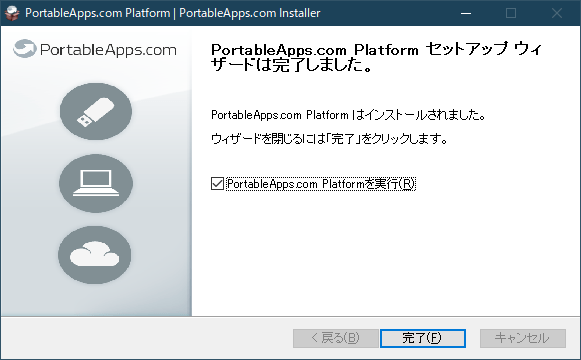
Task: Click the キャンセル cancel button
Action: pos(523,338)
